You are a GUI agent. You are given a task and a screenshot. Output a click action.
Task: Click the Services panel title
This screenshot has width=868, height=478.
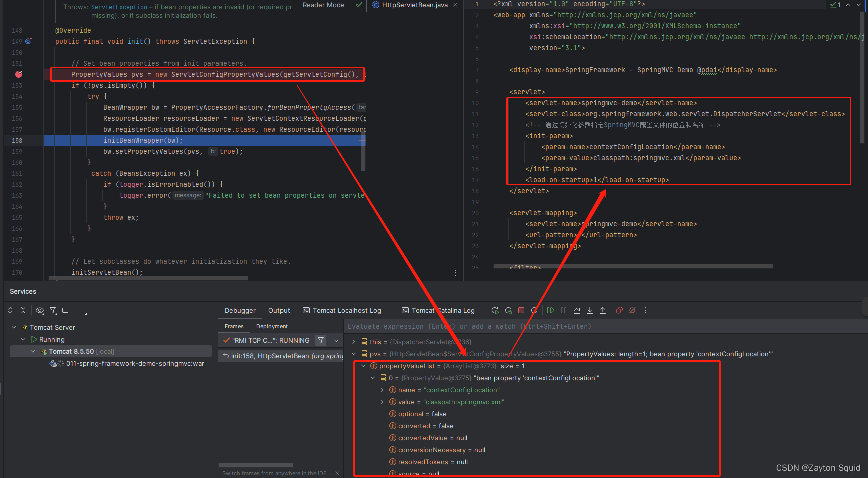tap(23, 291)
